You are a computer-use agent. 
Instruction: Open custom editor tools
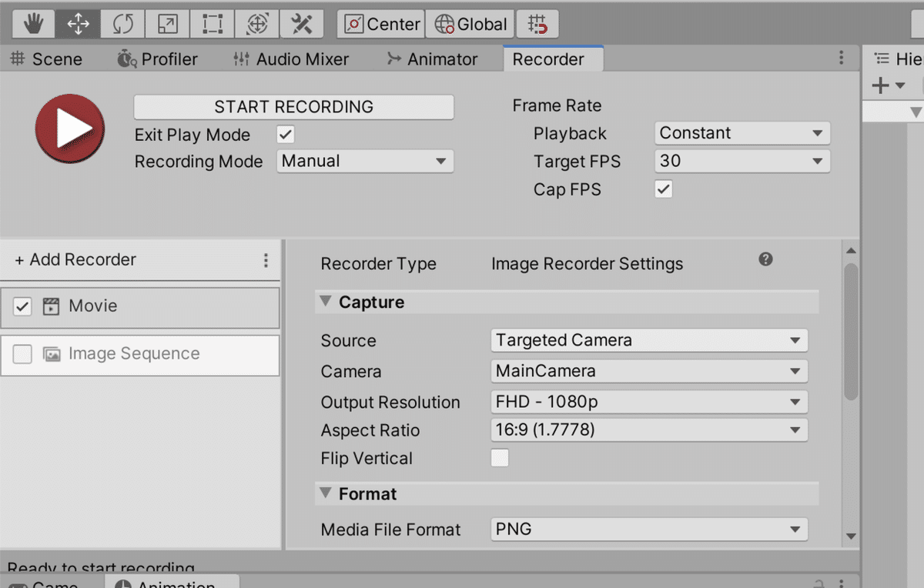[301, 24]
